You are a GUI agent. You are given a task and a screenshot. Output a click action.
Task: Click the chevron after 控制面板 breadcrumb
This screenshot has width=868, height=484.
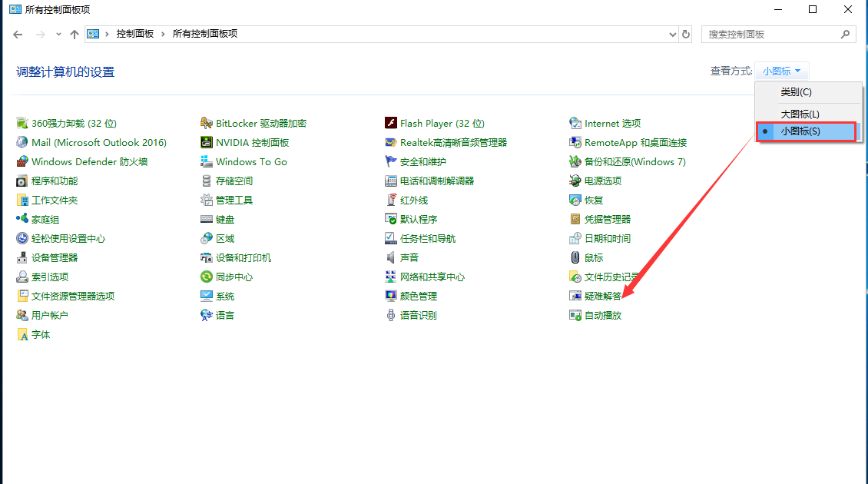(x=163, y=35)
